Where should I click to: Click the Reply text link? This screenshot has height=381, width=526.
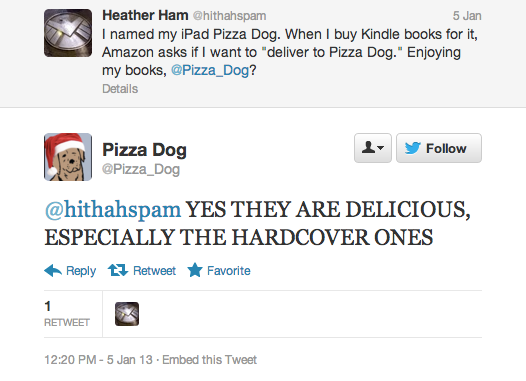81,271
